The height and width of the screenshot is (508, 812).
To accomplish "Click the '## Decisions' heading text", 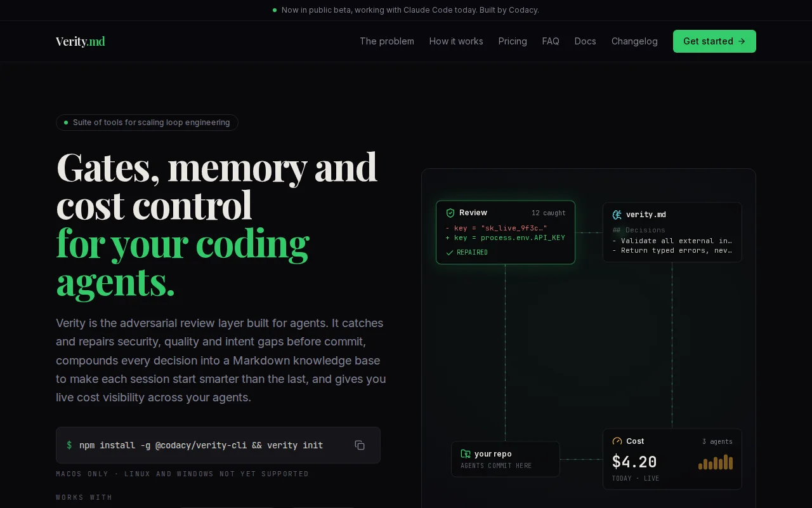I will (639, 231).
